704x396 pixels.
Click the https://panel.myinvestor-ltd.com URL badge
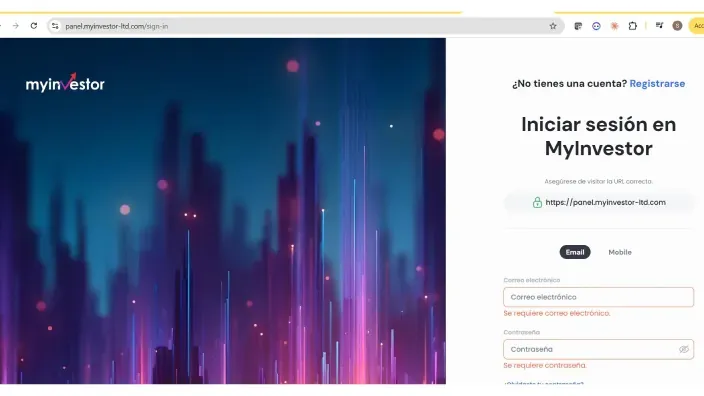tap(598, 202)
